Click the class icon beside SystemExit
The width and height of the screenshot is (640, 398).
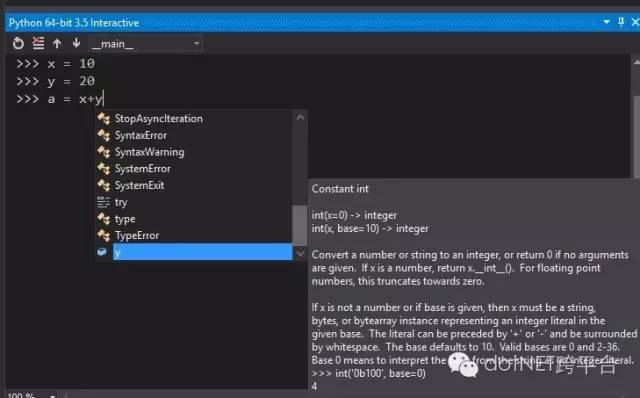click(104, 185)
